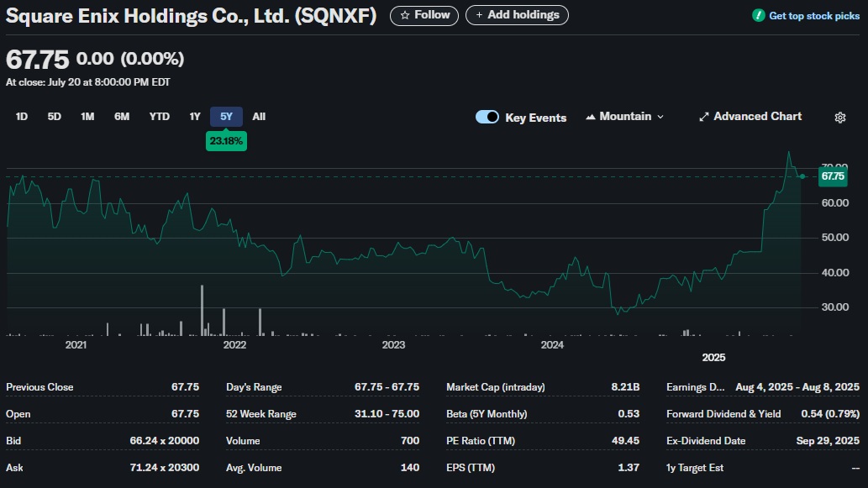
Task: Switch chart to 6M range
Action: [122, 117]
